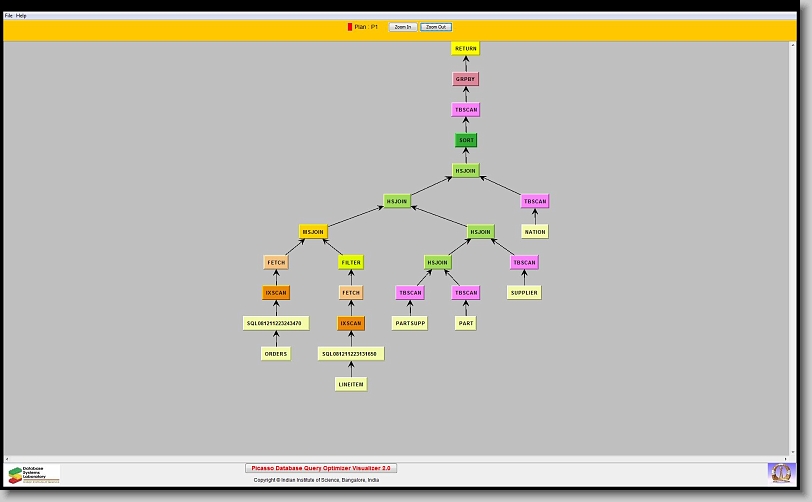This screenshot has width=812, height=502.
Task: Click the Zoom In button
Action: 403,27
